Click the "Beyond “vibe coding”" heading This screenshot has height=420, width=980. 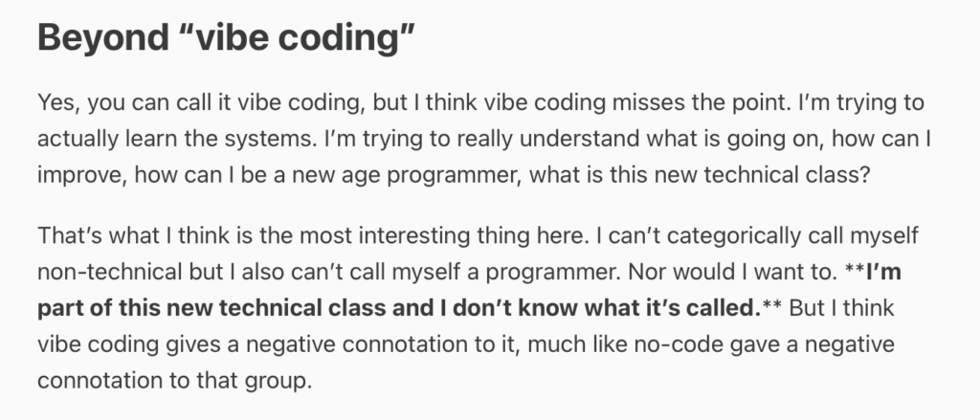pyautogui.click(x=226, y=37)
